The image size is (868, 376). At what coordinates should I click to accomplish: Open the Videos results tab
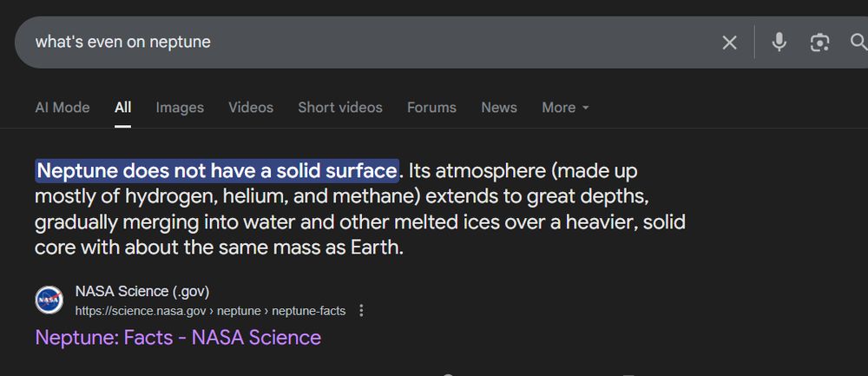click(x=251, y=108)
